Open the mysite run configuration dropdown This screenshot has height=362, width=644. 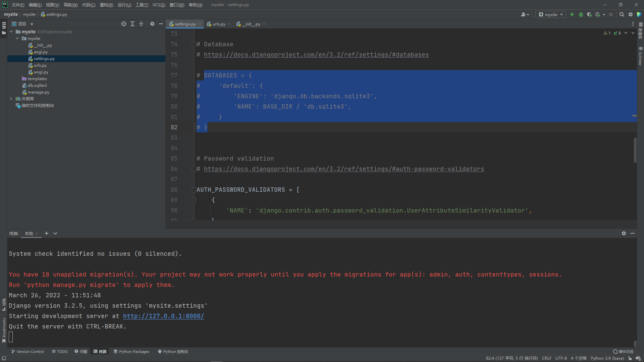[551, 14]
